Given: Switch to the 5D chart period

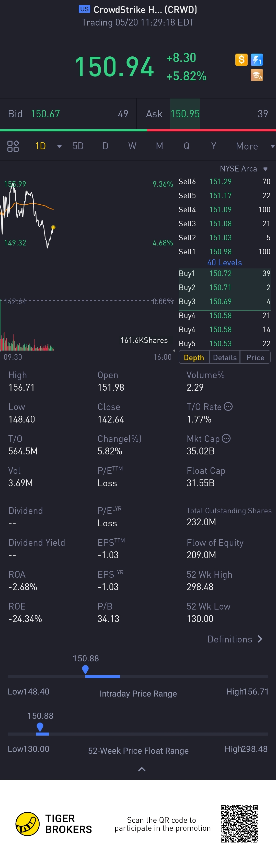Looking at the screenshot, I should click(78, 146).
